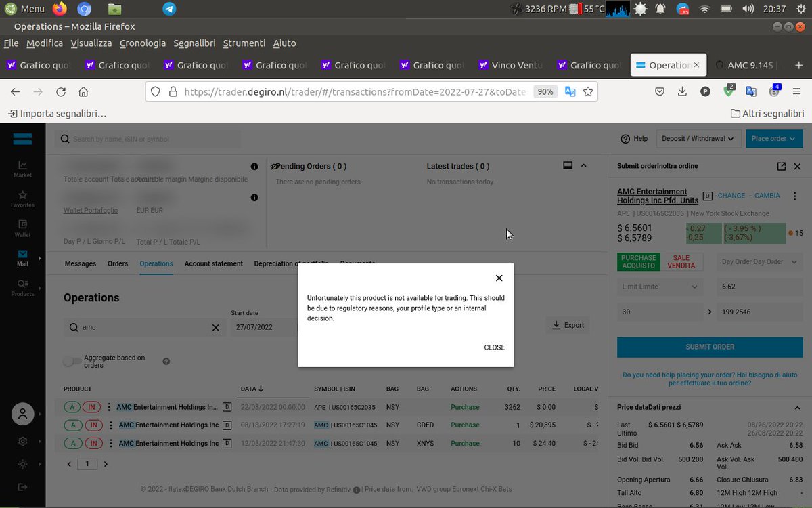Click Wallet Portafoglio link
This screenshot has width=812, height=508.
[91, 211]
